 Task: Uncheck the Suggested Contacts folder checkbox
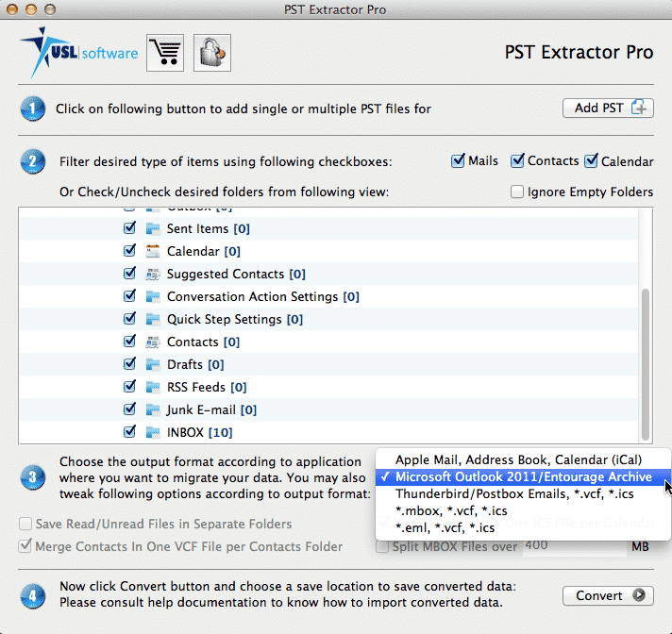click(x=129, y=274)
